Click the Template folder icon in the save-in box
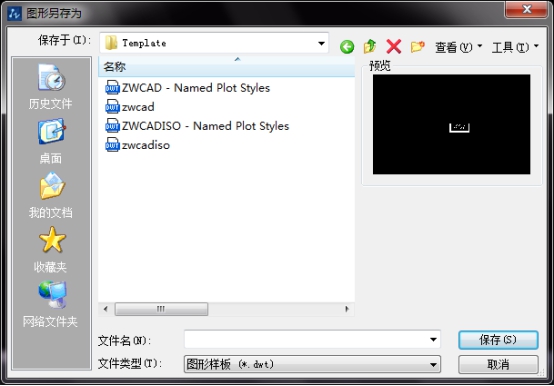The height and width of the screenshot is (386, 554). (x=111, y=43)
